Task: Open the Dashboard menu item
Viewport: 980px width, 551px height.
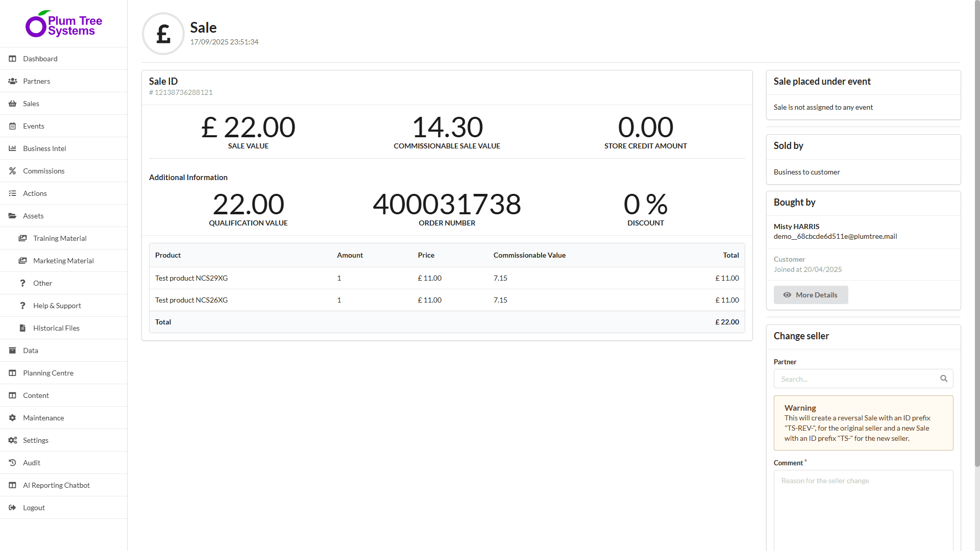Action: coord(40,59)
